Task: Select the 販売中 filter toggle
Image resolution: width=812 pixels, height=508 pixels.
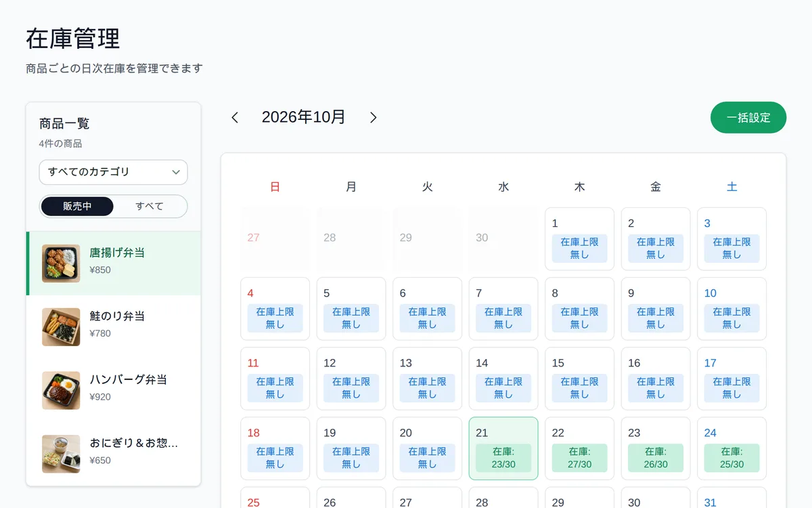Action: click(x=77, y=207)
